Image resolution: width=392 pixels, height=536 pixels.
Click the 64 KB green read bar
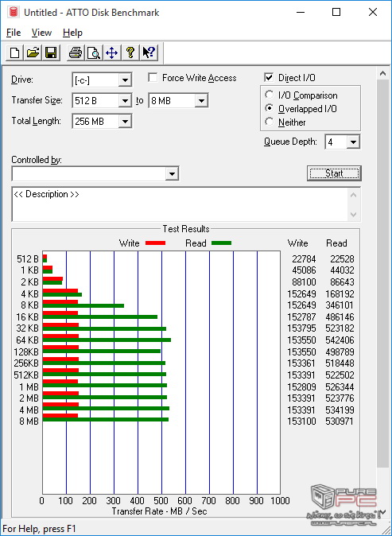click(107, 340)
